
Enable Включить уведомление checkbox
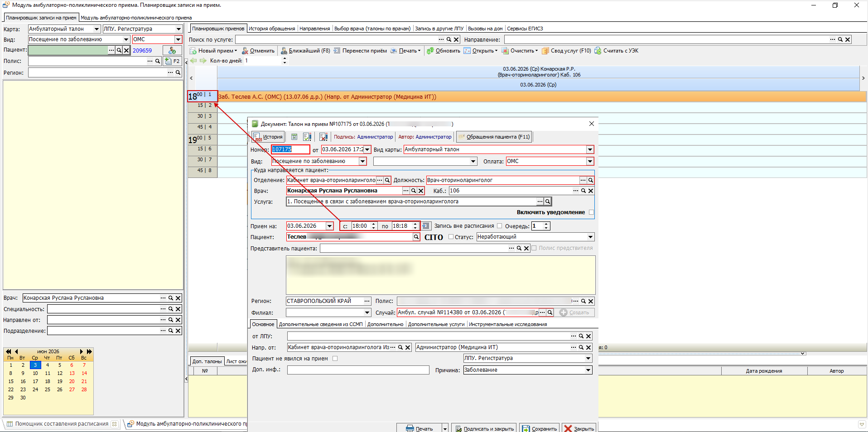[x=591, y=212]
